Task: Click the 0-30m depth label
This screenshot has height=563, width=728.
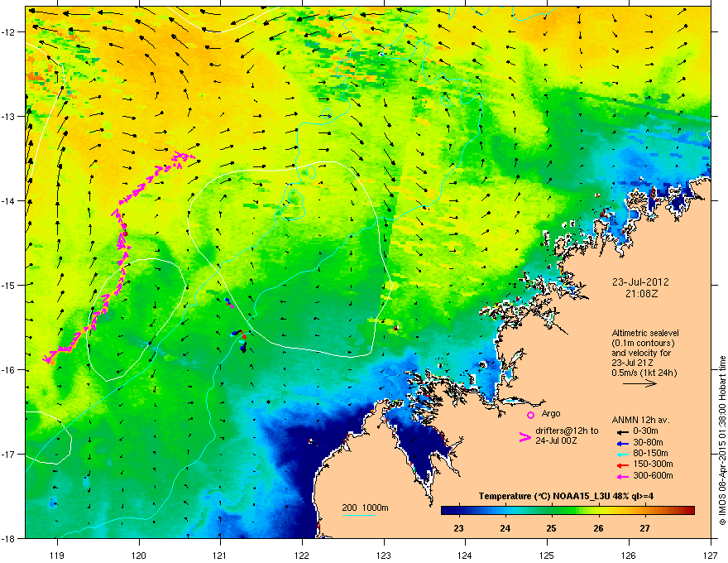Action: click(x=645, y=431)
